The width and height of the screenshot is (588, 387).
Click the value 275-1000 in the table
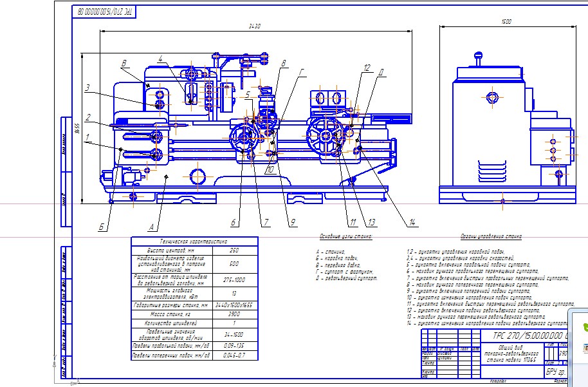point(234,280)
